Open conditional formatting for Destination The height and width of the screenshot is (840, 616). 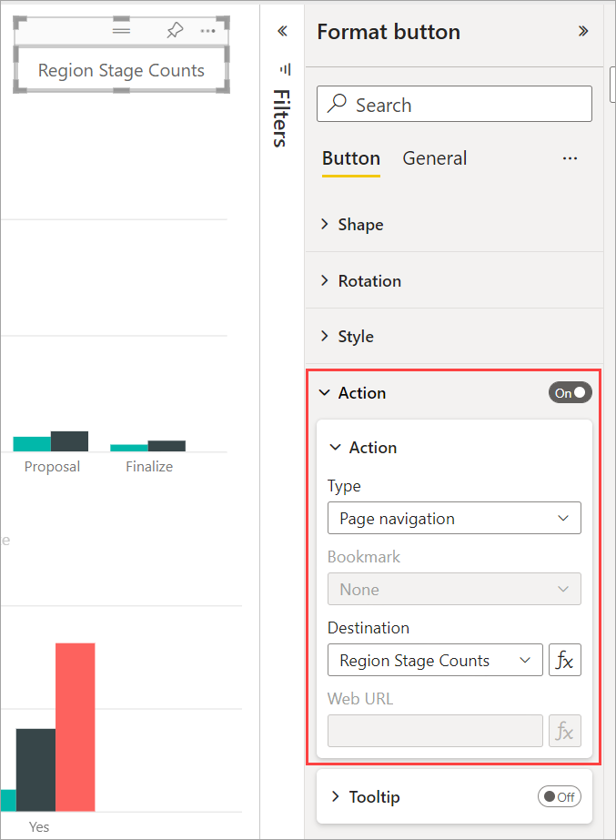pos(564,660)
